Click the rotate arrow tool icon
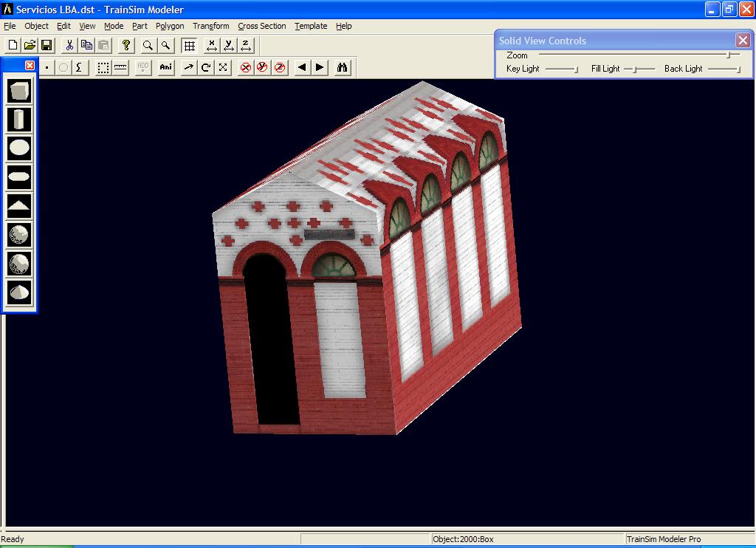The width and height of the screenshot is (756, 548). point(206,68)
